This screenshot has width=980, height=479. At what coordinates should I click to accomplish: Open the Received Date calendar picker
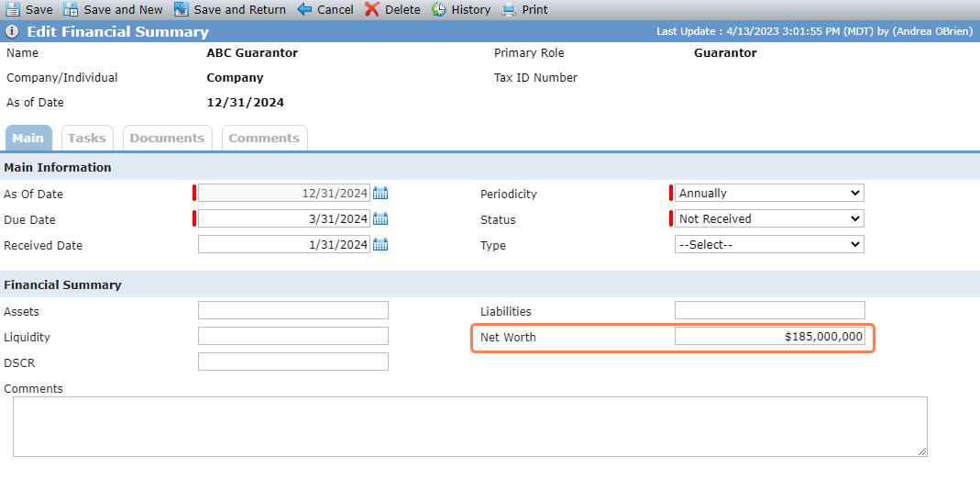point(380,244)
